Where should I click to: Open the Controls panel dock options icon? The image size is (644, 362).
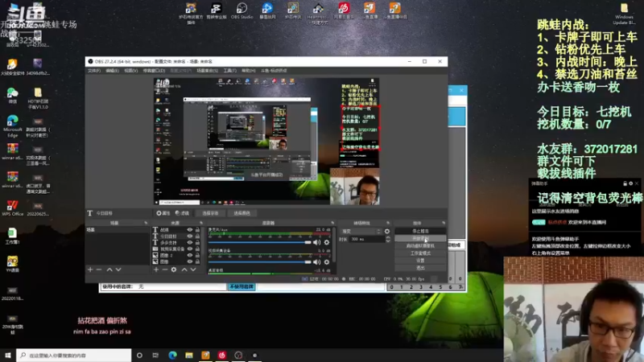[x=444, y=223]
